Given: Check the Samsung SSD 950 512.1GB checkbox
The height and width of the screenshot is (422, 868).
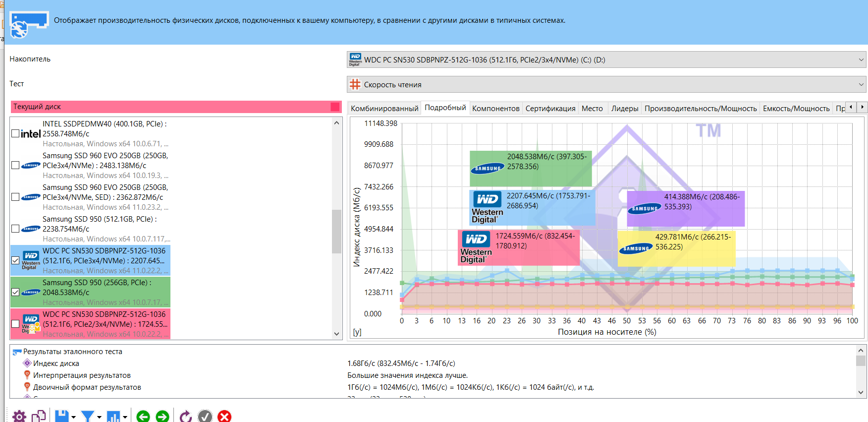Looking at the screenshot, I should point(15,229).
